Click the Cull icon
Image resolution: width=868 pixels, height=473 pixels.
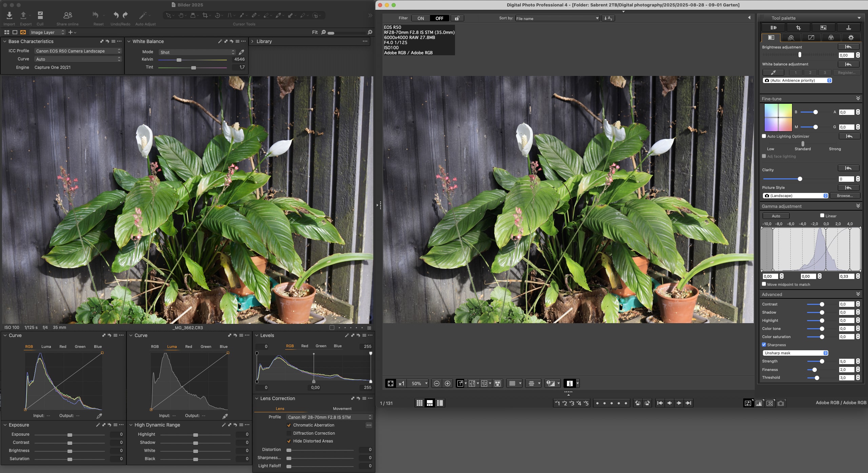click(x=40, y=15)
